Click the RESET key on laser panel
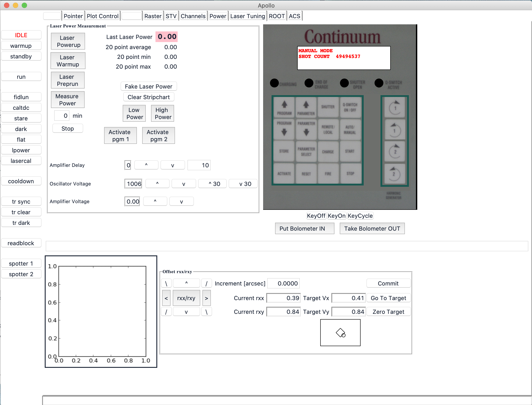532x405 pixels. [306, 173]
